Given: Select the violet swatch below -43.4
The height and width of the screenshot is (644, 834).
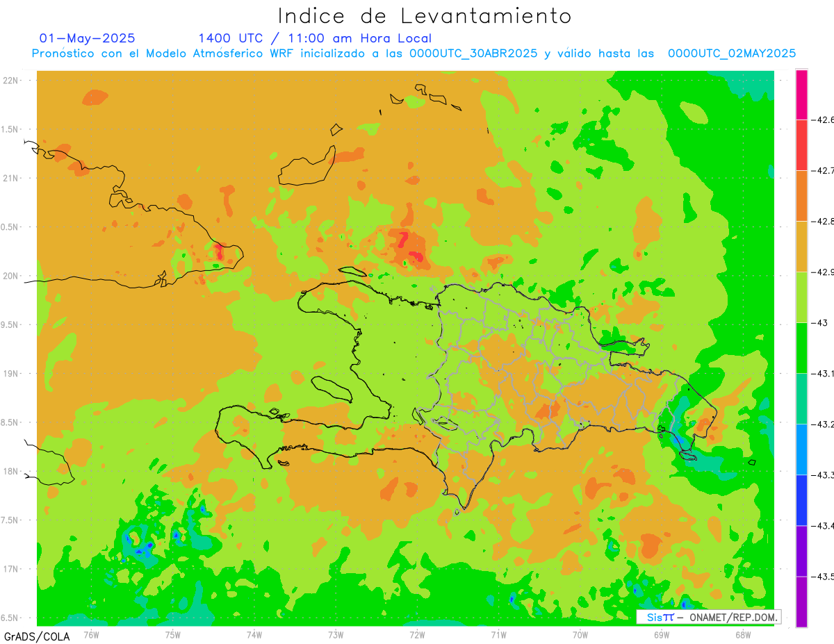Looking at the screenshot, I should point(801,551).
